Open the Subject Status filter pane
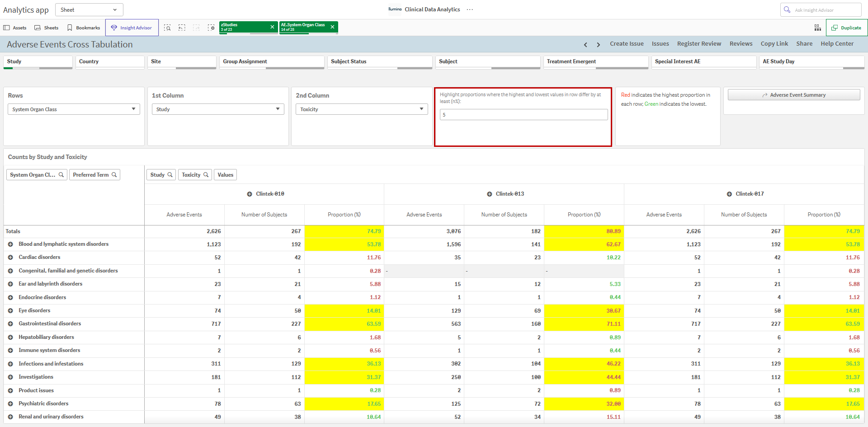Viewport: 868px width, 427px height. coord(380,62)
